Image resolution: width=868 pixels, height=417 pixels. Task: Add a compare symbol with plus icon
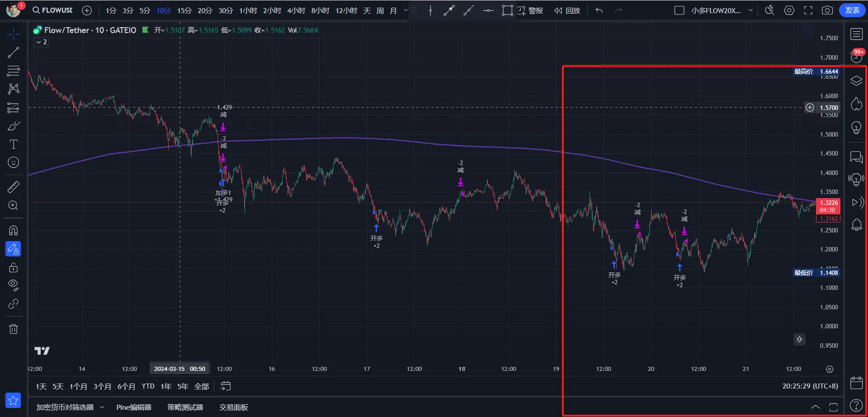point(87,10)
